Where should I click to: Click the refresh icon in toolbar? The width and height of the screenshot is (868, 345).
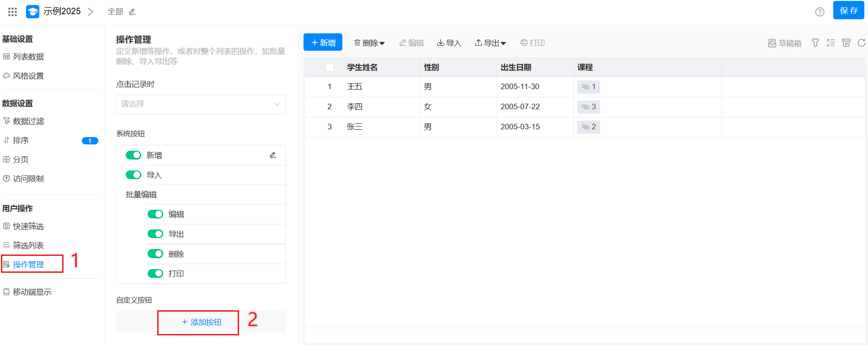tap(861, 43)
